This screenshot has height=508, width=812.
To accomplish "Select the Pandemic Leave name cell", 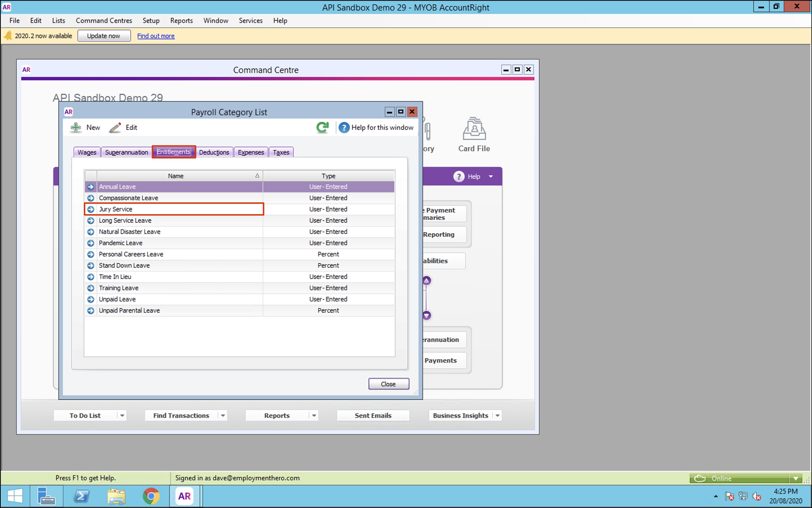I will tap(180, 243).
